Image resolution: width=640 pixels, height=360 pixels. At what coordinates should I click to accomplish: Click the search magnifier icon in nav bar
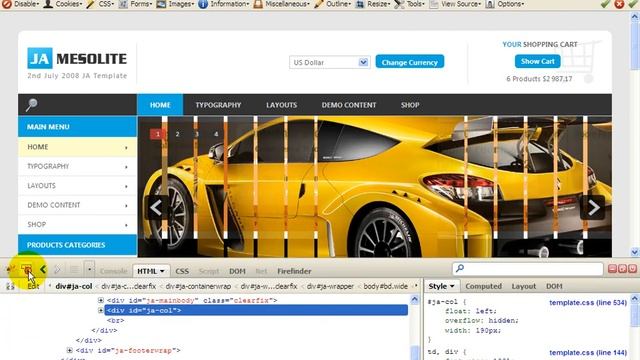tap(31, 105)
